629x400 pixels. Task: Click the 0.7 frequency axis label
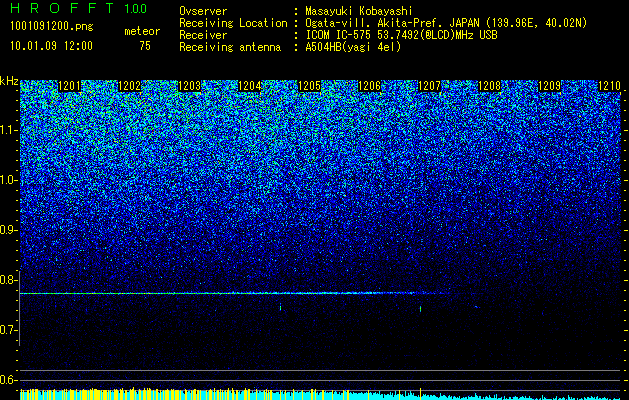pos(9,330)
